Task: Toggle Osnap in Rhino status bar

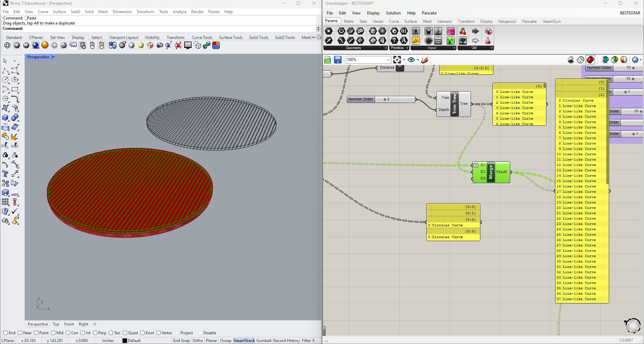Action: tap(225, 341)
